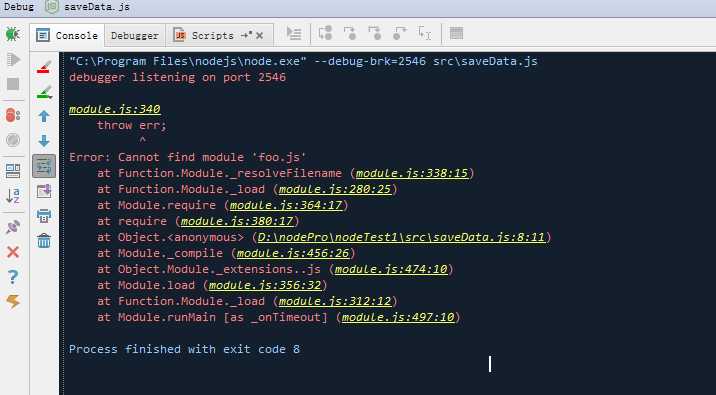Click the arrow icon on Scripts tab
The width and height of the screenshot is (716, 395).
point(247,36)
